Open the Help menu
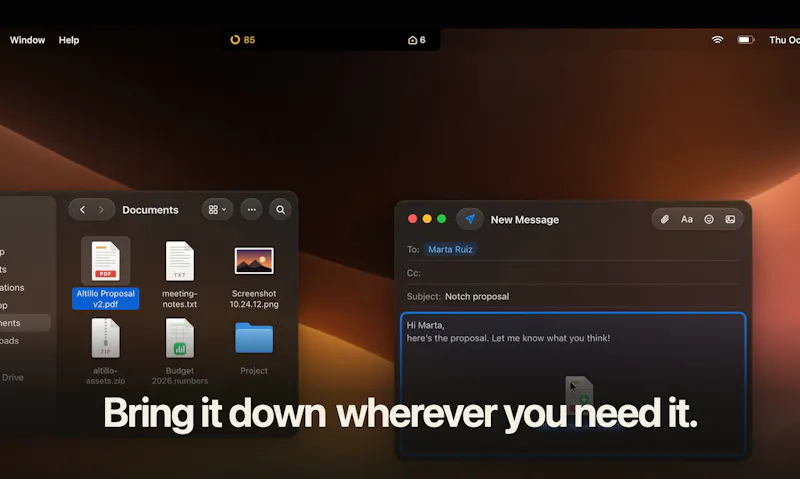Viewport: 800px width, 479px height. pos(69,40)
